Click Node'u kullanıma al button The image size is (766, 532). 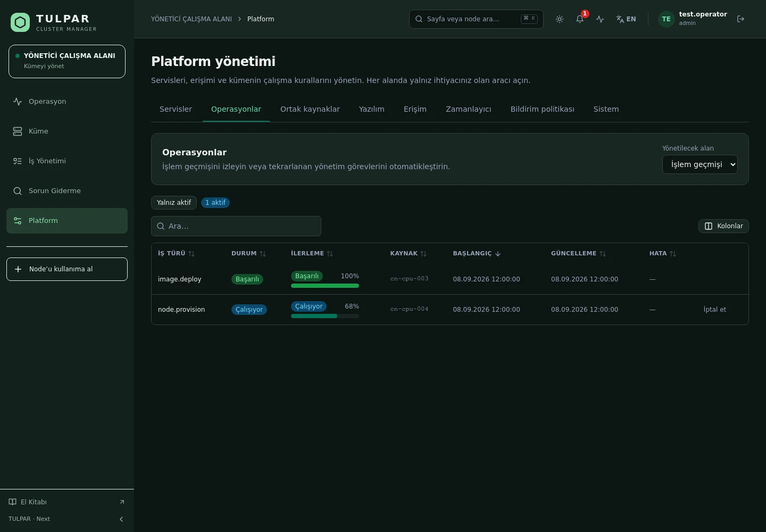coord(67,269)
